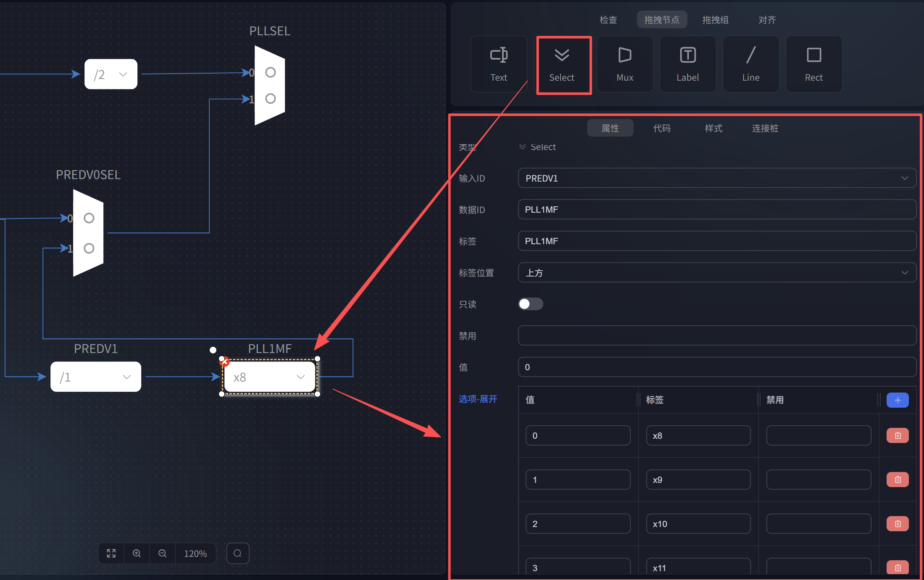This screenshot has height=580, width=924.
Task: Edit the 数据ID field PLL1MF
Action: click(717, 209)
